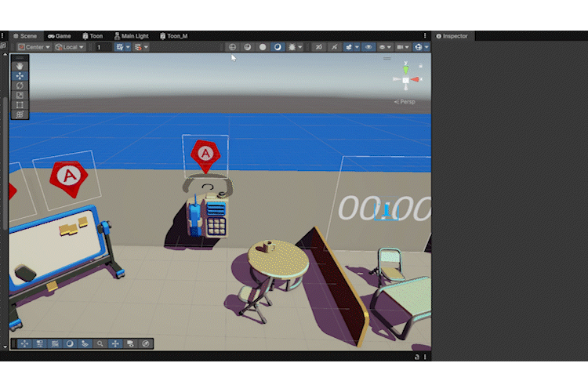The height and width of the screenshot is (392, 588).
Task: Select the Rotate tool
Action: 20,85
